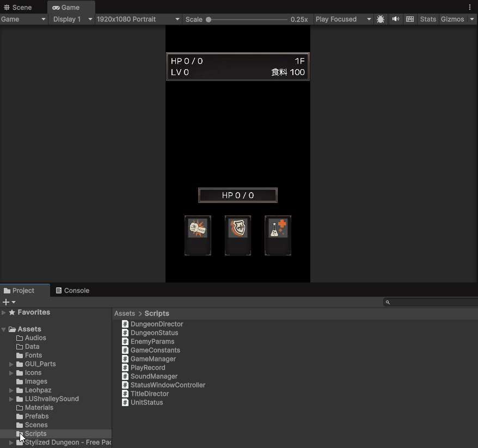
Task: Open the Display 1 dropdown
Action: [x=72, y=19]
